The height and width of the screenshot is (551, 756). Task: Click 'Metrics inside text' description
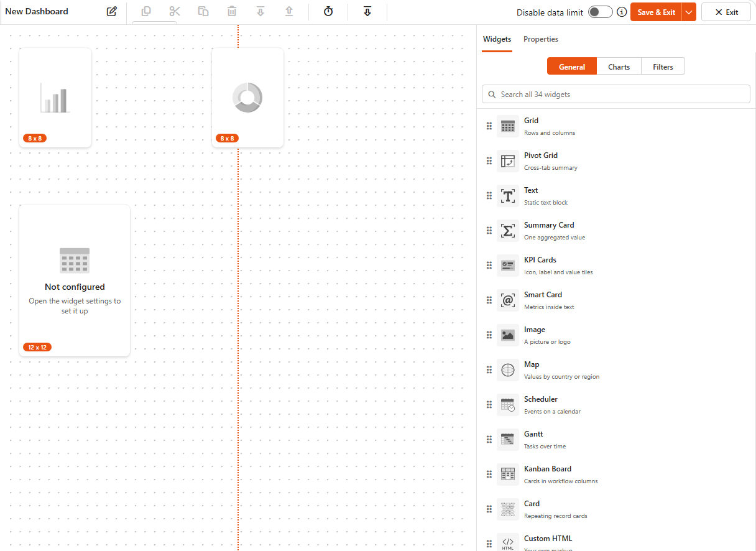[549, 307]
